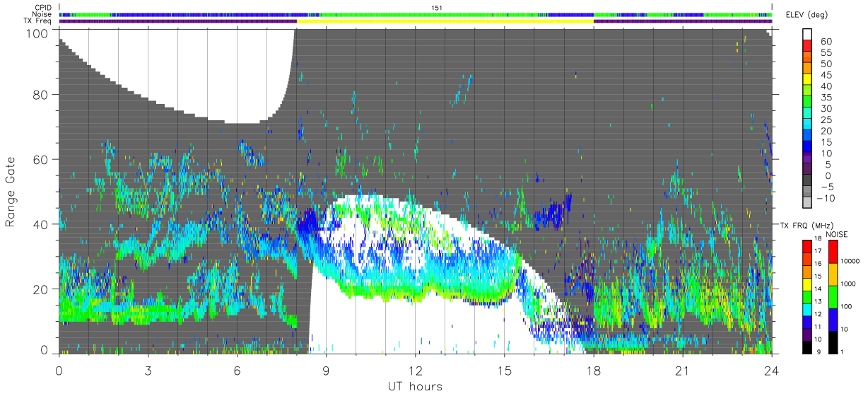Pick the TX FRQ swatch between 18 and 17
This screenshot has height=401, width=868.
click(x=807, y=246)
